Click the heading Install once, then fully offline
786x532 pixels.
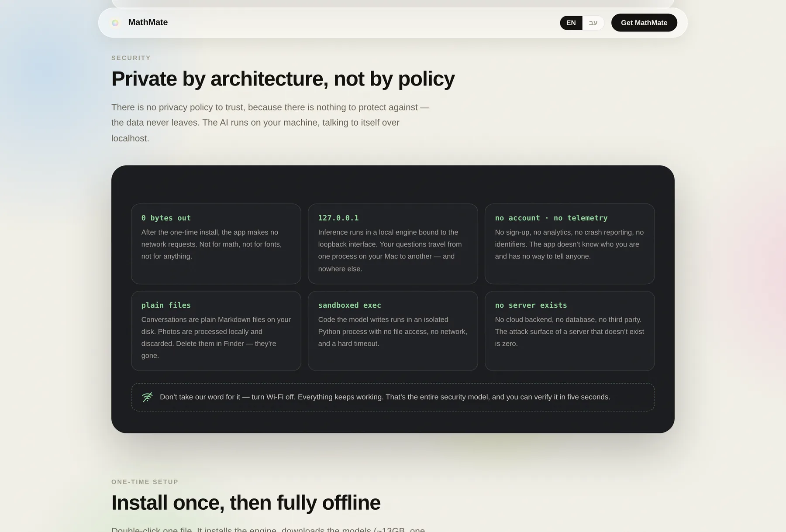246,503
